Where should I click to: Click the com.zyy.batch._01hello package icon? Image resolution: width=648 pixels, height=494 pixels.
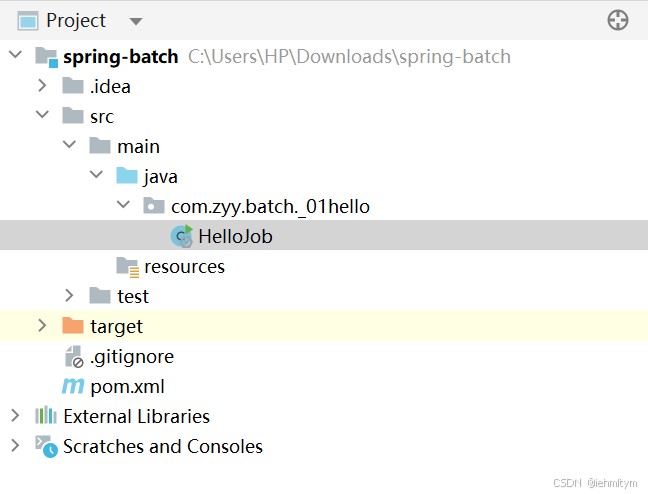pyautogui.click(x=154, y=206)
